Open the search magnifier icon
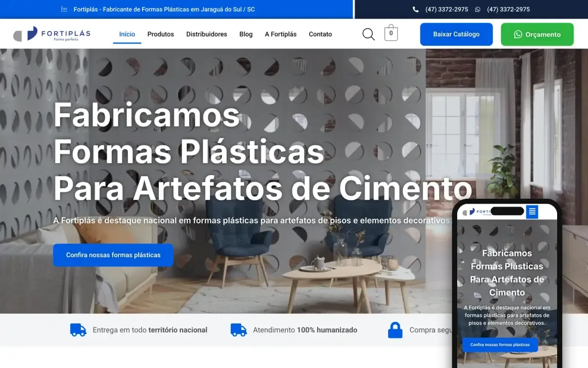The width and height of the screenshot is (588, 368). 368,34
